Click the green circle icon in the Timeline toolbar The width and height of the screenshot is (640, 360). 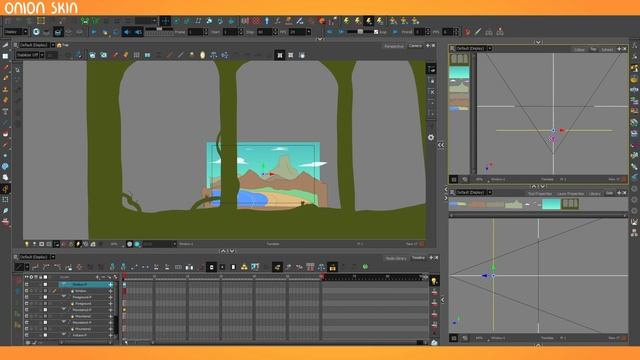point(365,267)
